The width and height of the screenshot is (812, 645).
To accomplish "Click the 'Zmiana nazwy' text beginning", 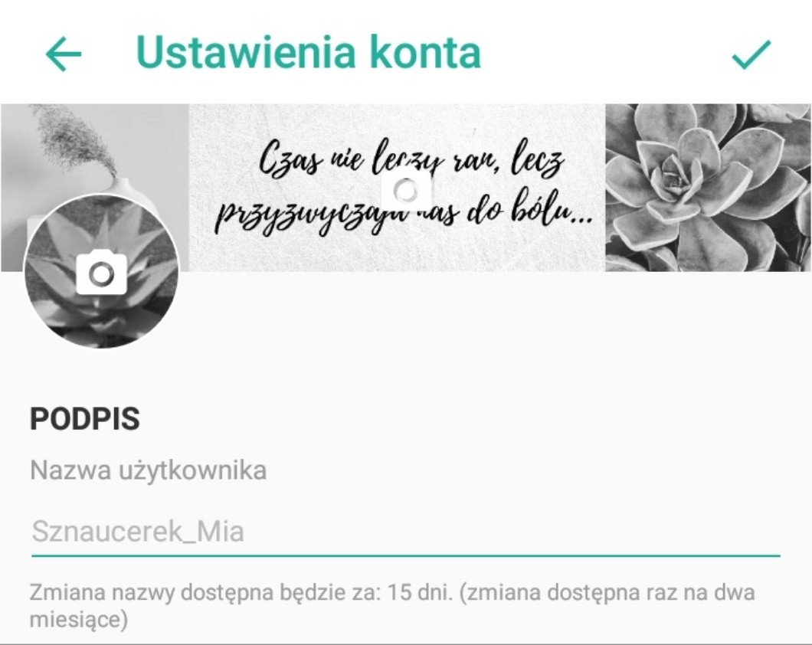I will pos(102,592).
